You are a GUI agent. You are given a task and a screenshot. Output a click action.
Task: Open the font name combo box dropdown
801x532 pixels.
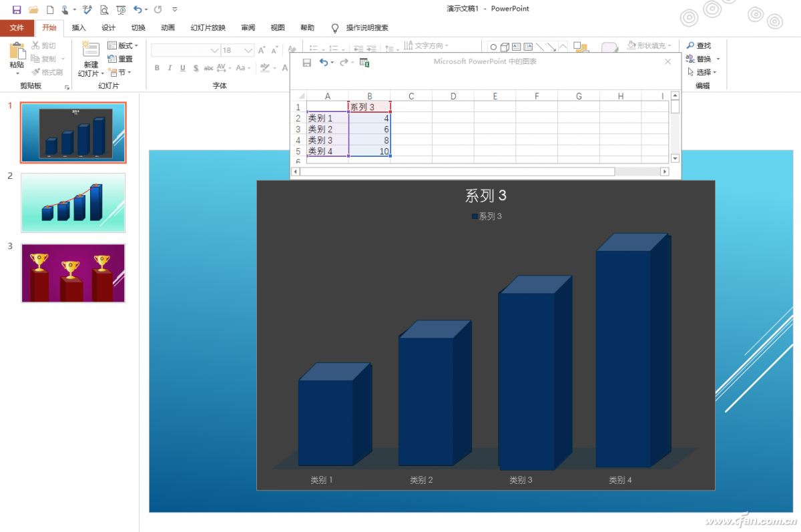[x=215, y=50]
